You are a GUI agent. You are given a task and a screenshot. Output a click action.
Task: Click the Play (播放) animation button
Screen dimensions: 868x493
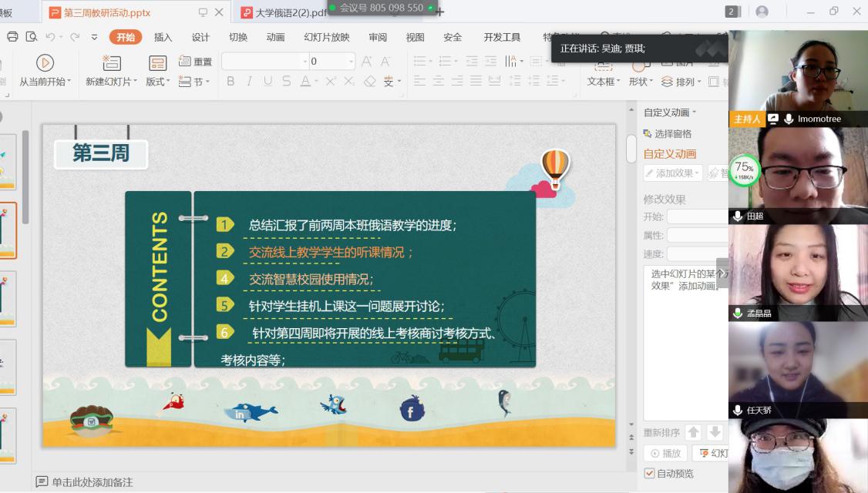[x=665, y=454]
